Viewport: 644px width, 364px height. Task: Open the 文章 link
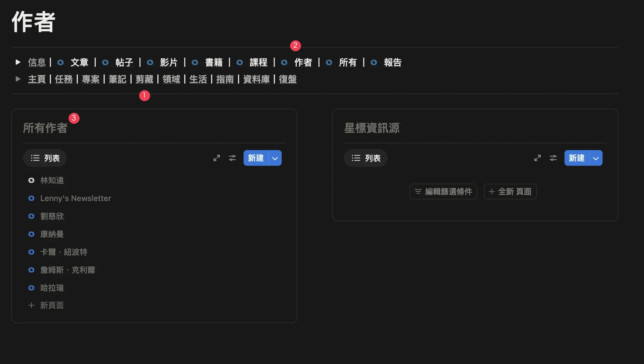[80, 62]
